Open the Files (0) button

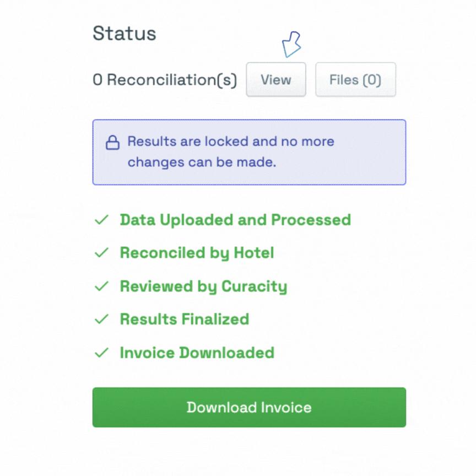click(355, 79)
